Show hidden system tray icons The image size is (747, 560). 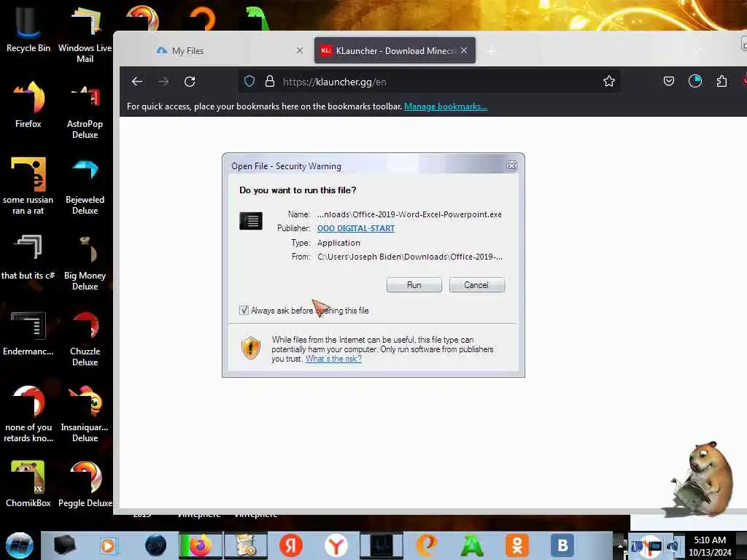click(621, 545)
